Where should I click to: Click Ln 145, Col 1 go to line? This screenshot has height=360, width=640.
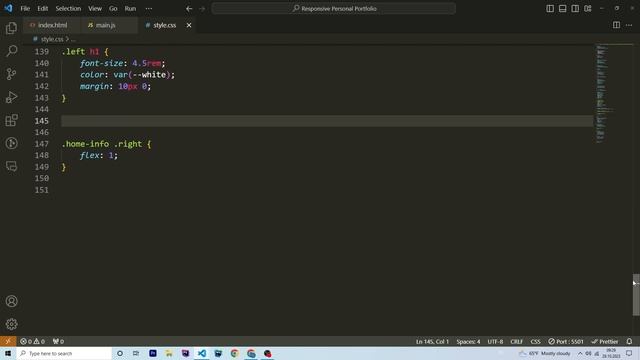[x=432, y=341]
